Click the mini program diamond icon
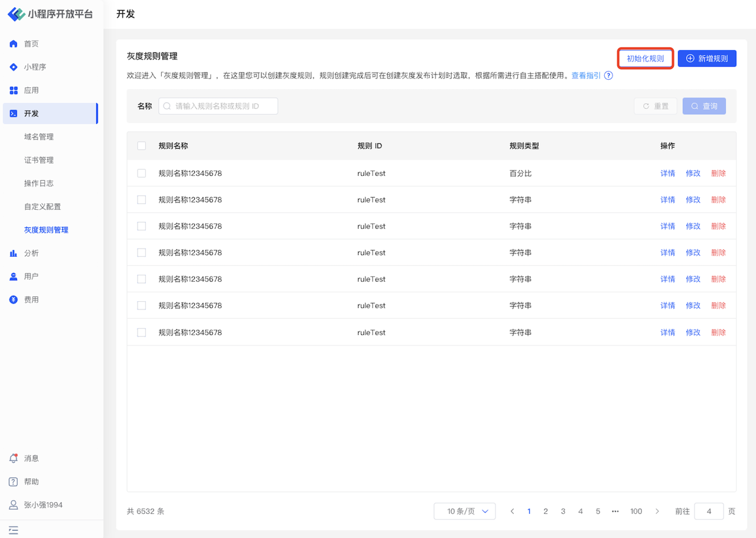This screenshot has width=756, height=538. point(14,67)
